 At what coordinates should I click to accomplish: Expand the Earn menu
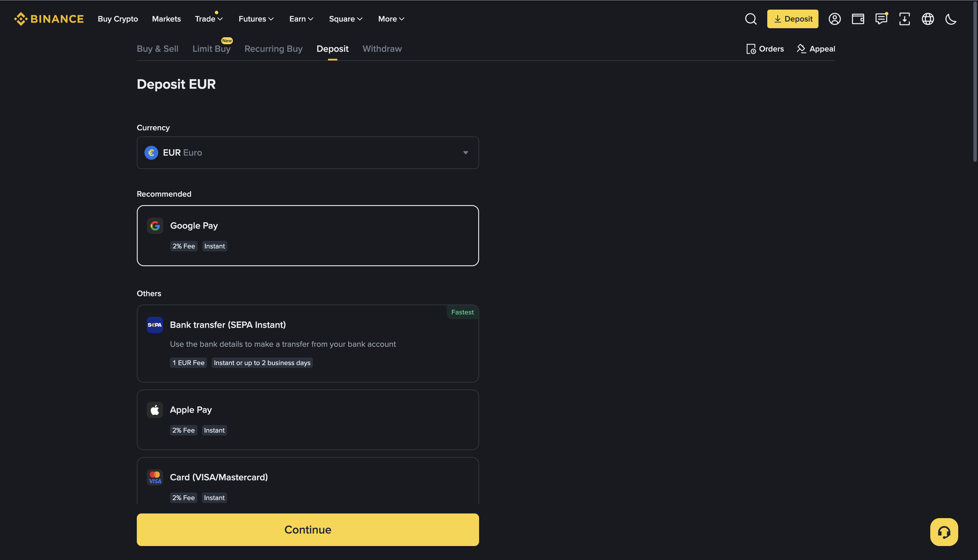pyautogui.click(x=301, y=19)
